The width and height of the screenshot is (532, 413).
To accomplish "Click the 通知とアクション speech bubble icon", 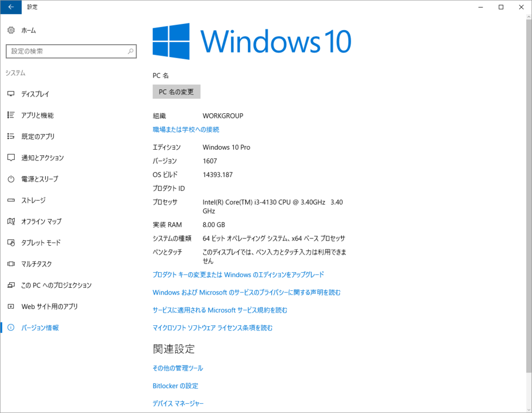I will tap(11, 158).
